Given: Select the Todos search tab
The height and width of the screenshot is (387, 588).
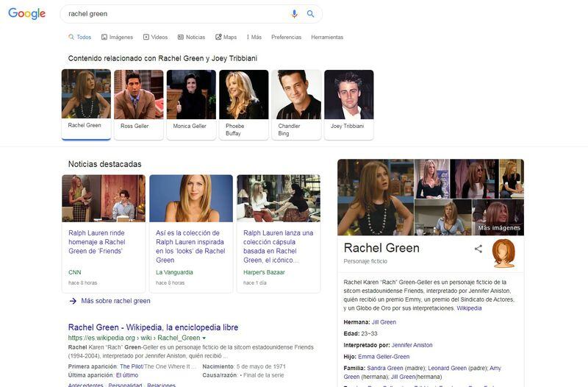Looking at the screenshot, I should [x=80, y=38].
